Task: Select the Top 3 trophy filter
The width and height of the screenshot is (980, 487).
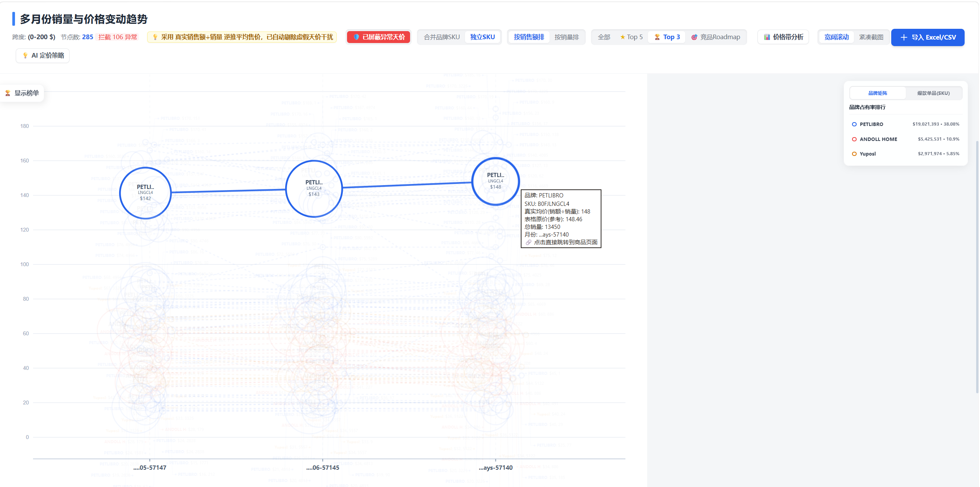Action: click(x=667, y=37)
